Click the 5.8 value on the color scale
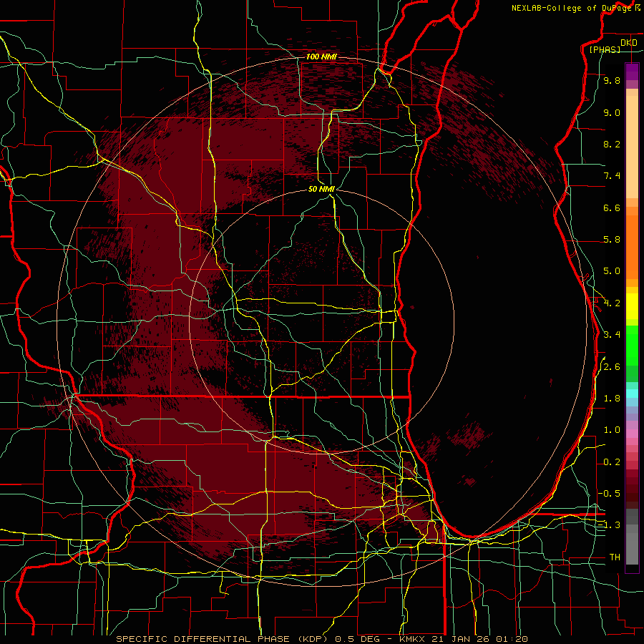The height and width of the screenshot is (644, 644). click(x=612, y=240)
